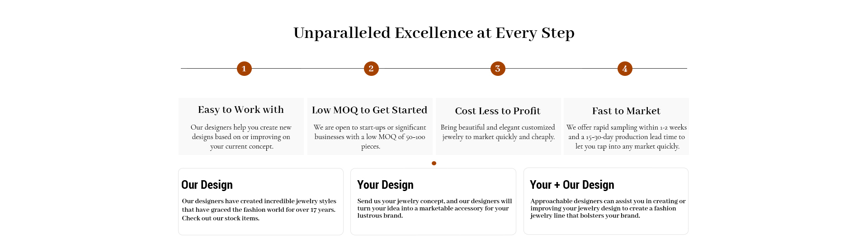Click the Your Design heading
Image resolution: width=868 pixels, height=252 pixels.
[x=385, y=185]
